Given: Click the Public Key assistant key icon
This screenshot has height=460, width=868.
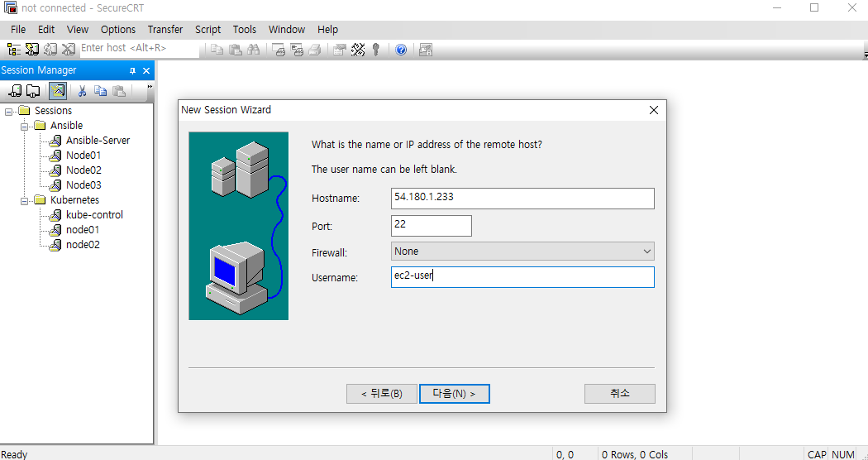Looking at the screenshot, I should tap(376, 50).
